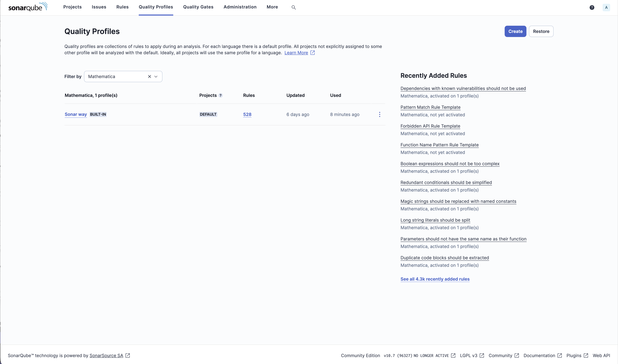Image resolution: width=618 pixels, height=364 pixels.
Task: Click the Create profile button
Action: pyautogui.click(x=515, y=31)
